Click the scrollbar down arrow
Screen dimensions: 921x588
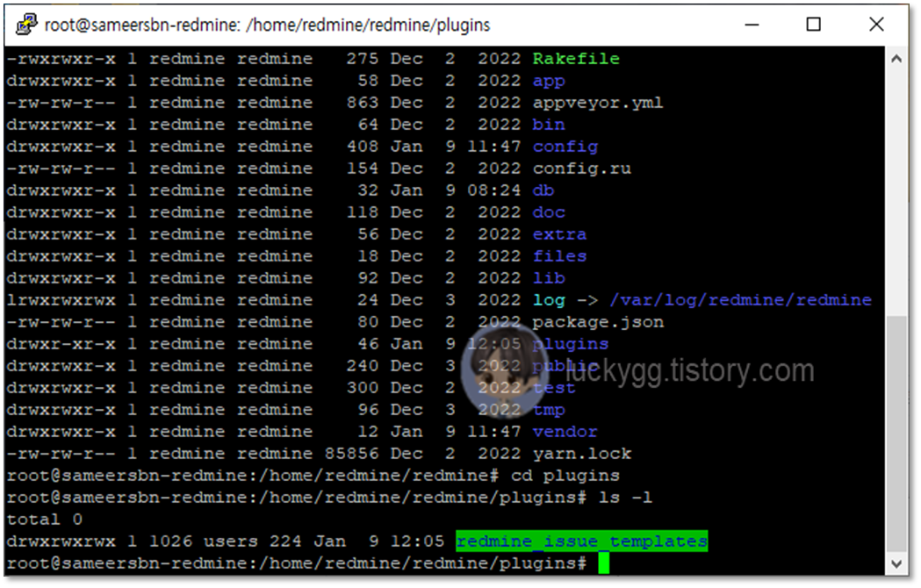pos(896,564)
